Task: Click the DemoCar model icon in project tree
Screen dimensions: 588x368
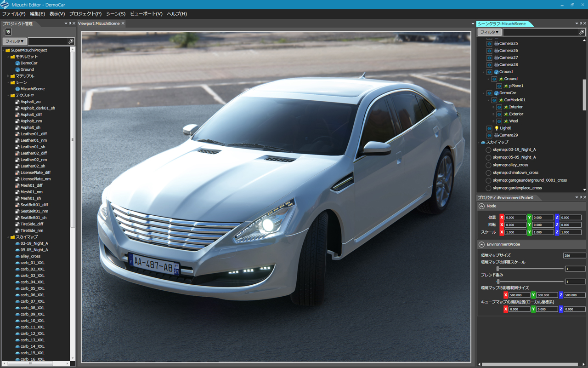Action: (17, 63)
